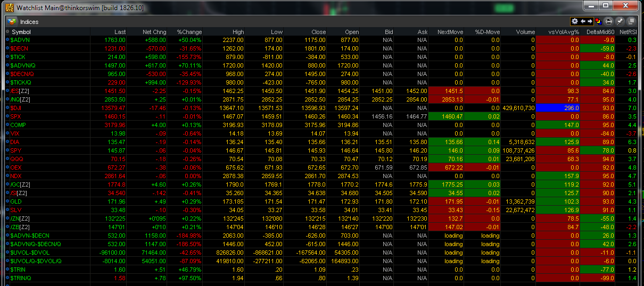
Task: Sort by the Close column header
Action: pyautogui.click(x=318, y=32)
